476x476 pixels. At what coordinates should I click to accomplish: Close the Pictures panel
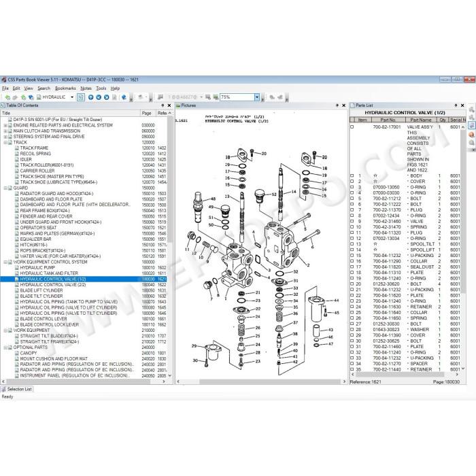point(343,105)
